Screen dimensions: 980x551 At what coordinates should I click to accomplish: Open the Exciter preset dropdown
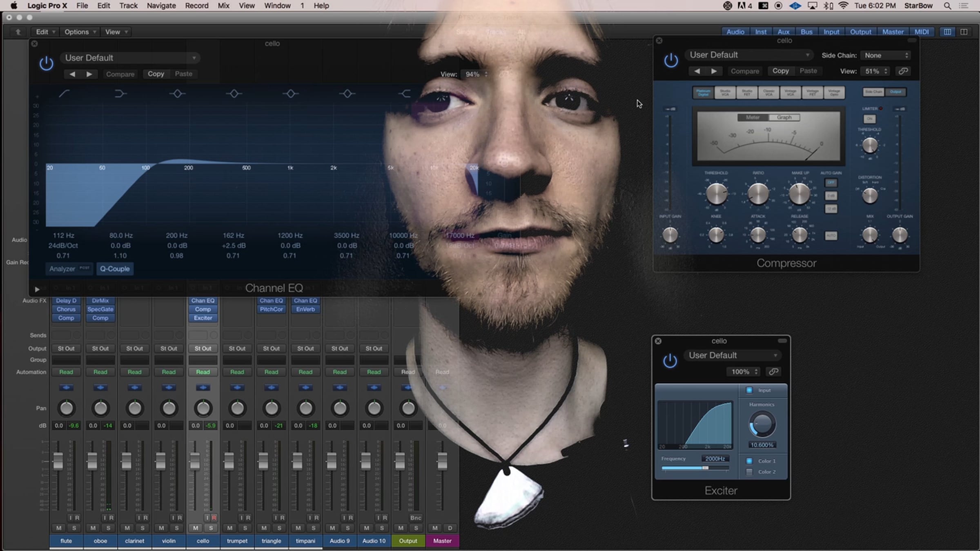tap(733, 355)
